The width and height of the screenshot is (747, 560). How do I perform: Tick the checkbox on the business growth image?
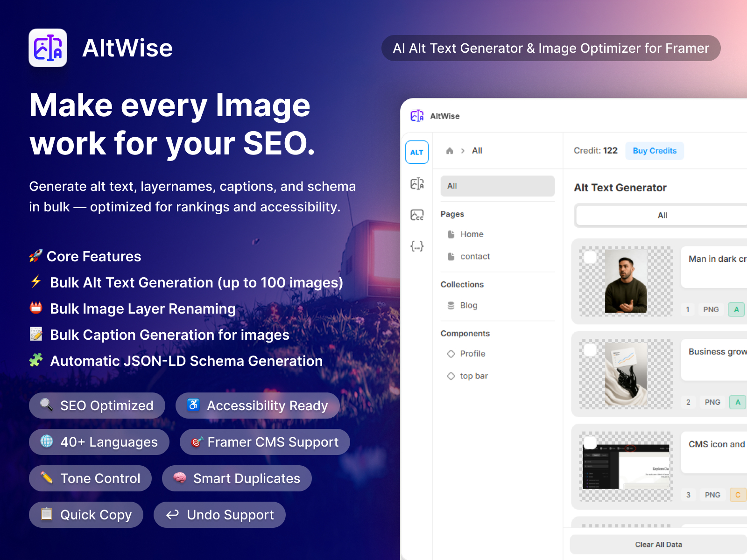coord(590,350)
